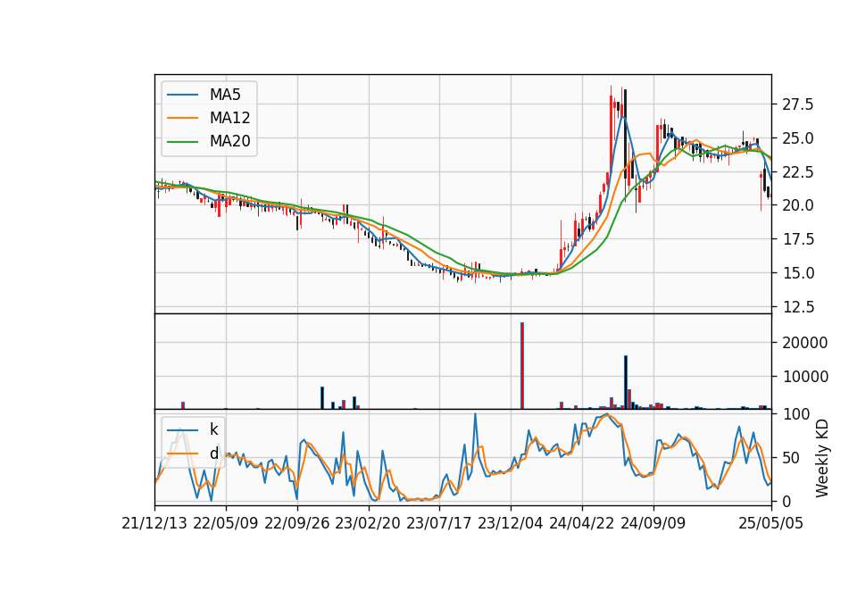The width and height of the screenshot is (857, 616).
Task: Click the Weekly KD axis title
Action: tap(822, 458)
